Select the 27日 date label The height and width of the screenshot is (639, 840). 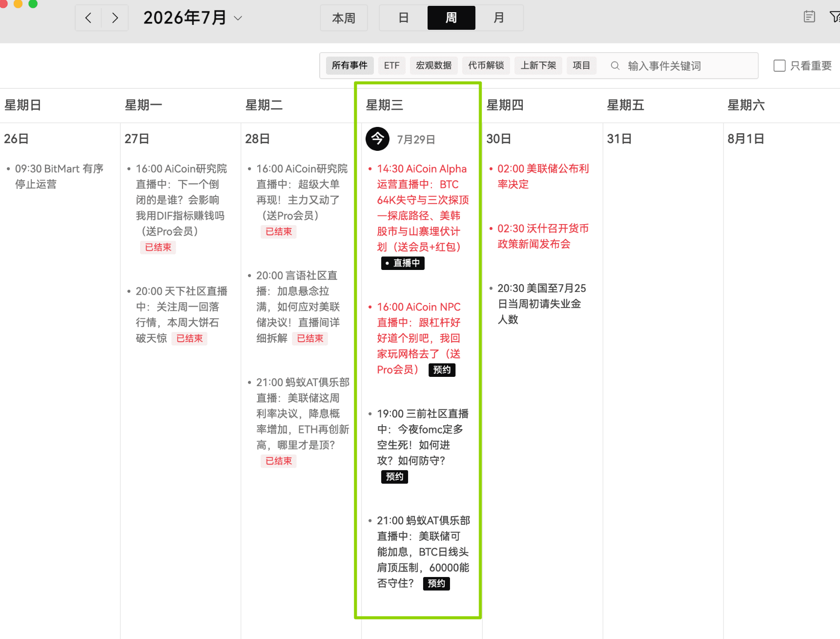(x=137, y=139)
